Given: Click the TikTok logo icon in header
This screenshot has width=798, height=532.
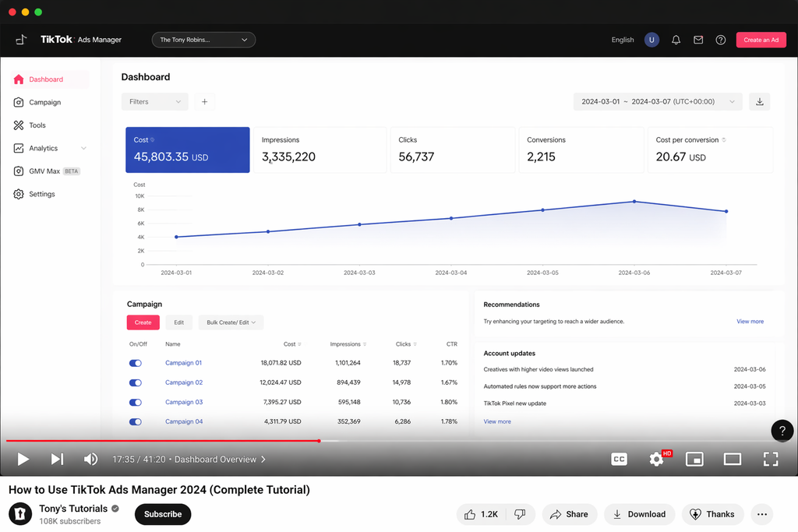Looking at the screenshot, I should click(21, 40).
